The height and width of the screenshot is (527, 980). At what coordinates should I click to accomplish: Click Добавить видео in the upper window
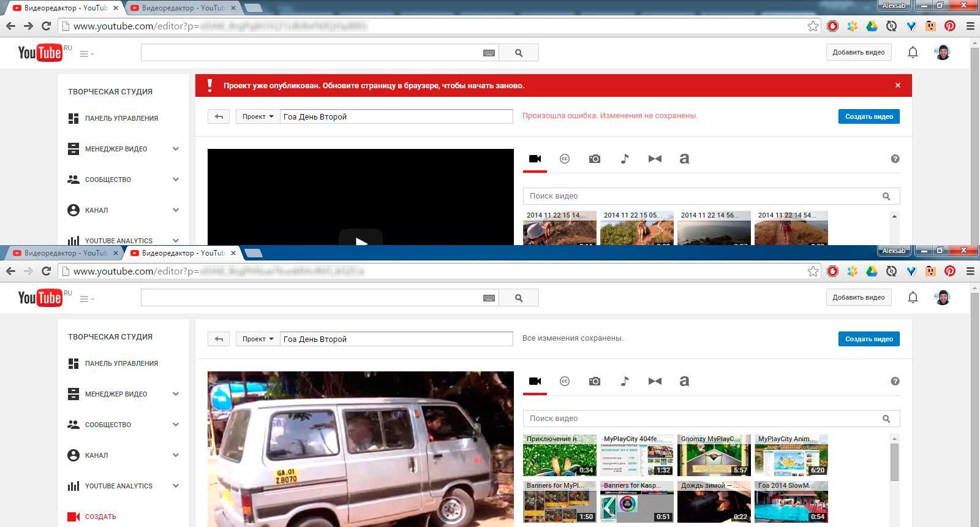(858, 53)
